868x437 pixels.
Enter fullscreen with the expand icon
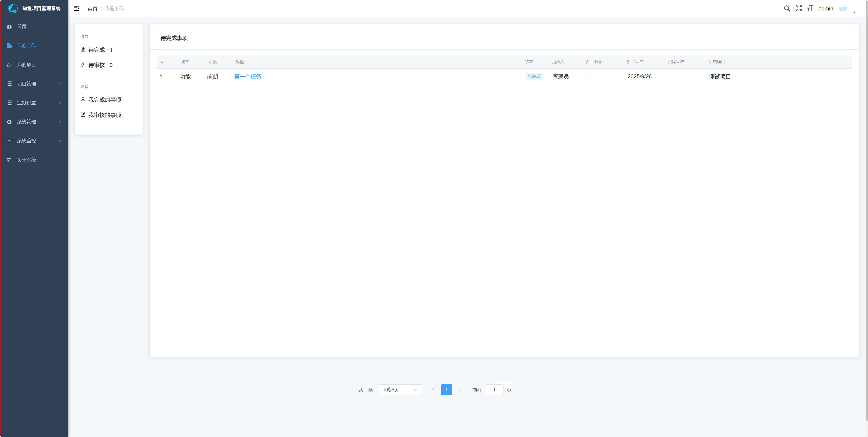pos(799,8)
